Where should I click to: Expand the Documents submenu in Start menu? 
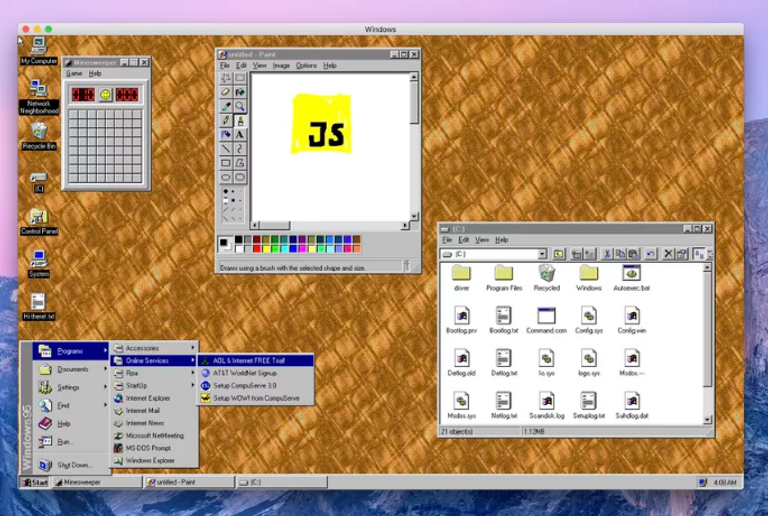click(72, 369)
